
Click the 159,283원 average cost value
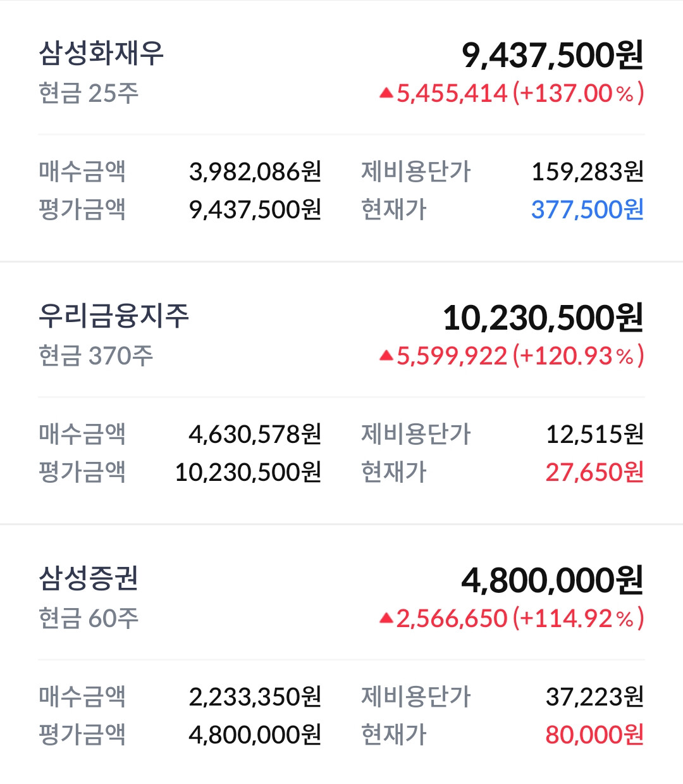[587, 171]
